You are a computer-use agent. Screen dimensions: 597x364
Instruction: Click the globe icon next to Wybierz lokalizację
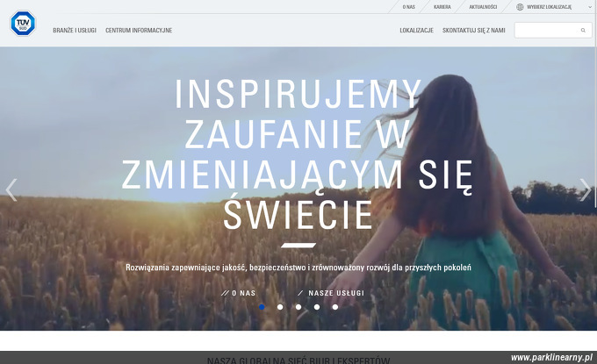click(x=520, y=7)
